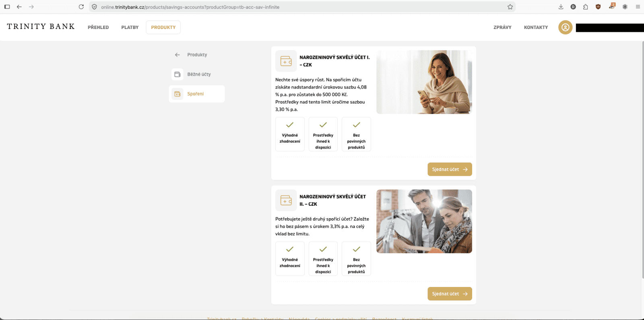Open KONTAKTY in the top navigation

click(536, 27)
